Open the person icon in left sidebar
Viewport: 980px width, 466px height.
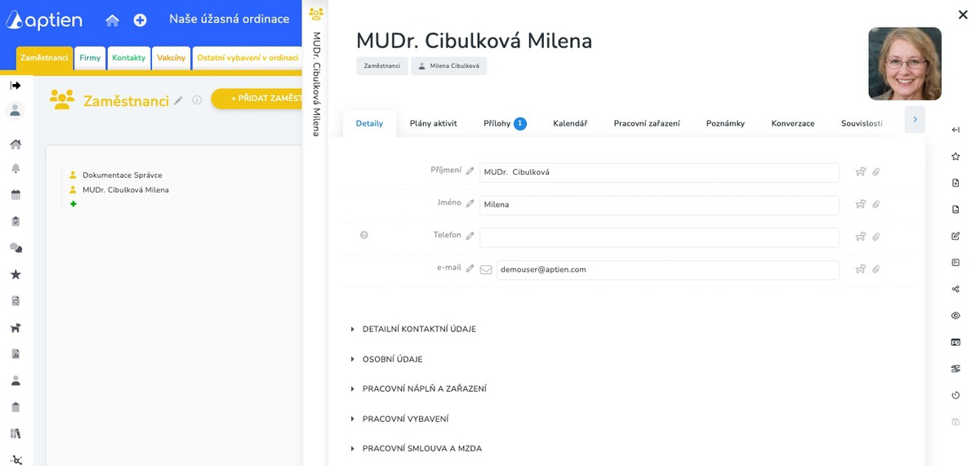click(16, 380)
